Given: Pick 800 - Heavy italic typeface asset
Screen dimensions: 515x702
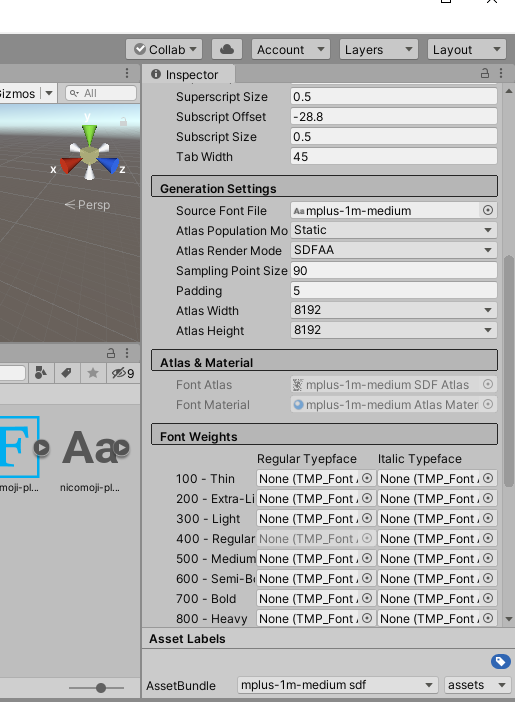Looking at the screenshot, I should tap(488, 618).
